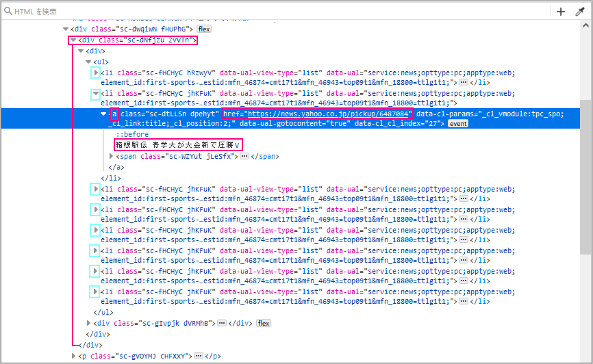Click the ellipsis badge in div sc-gIvpjk element
Screen dimensions: 593x364
[x=221, y=323]
